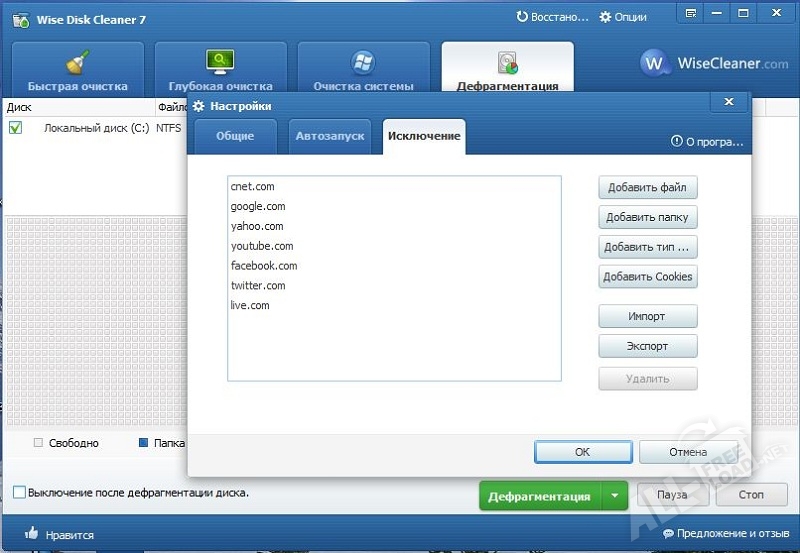
Task: Click the thumbs-up Нравится icon
Action: pyautogui.click(x=31, y=534)
